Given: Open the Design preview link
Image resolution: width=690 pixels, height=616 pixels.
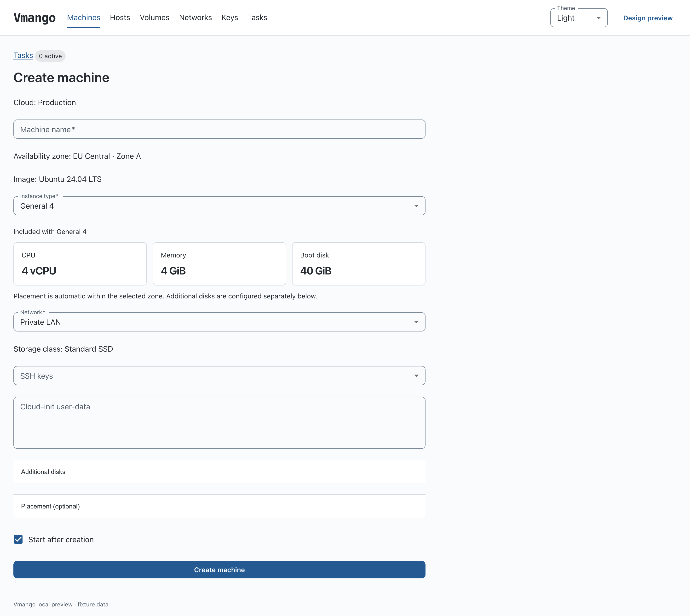Looking at the screenshot, I should point(648,18).
